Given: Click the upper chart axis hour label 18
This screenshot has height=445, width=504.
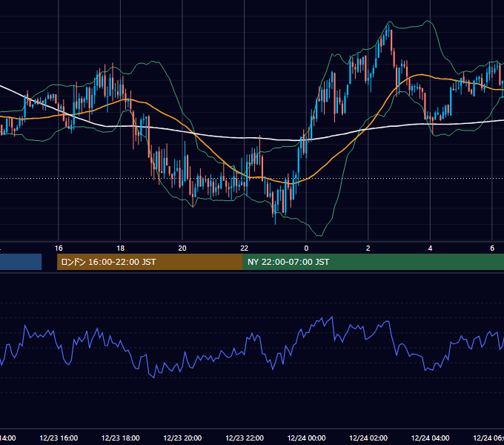Looking at the screenshot, I should coord(121,248).
